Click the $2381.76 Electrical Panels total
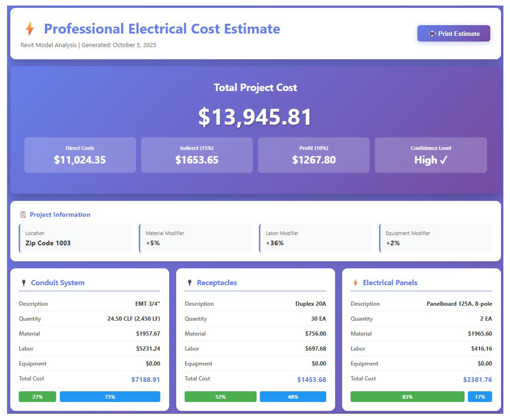The image size is (510, 420). pos(477,379)
